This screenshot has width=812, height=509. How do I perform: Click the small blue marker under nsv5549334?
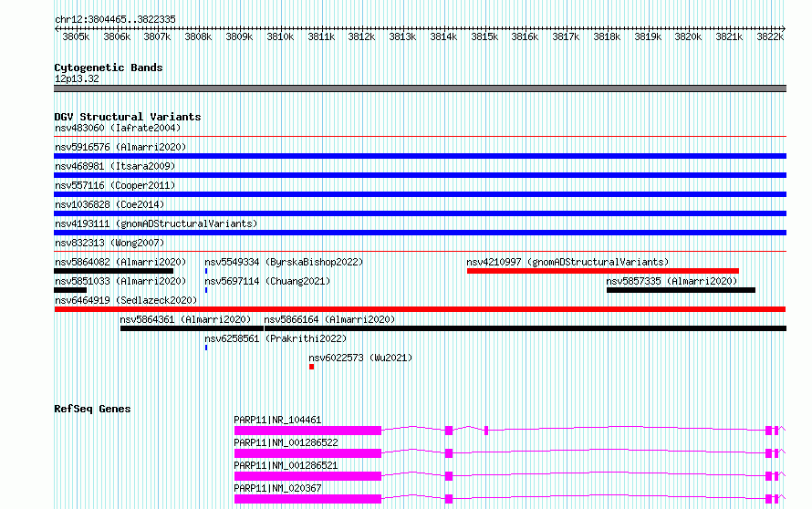pyautogui.click(x=206, y=271)
